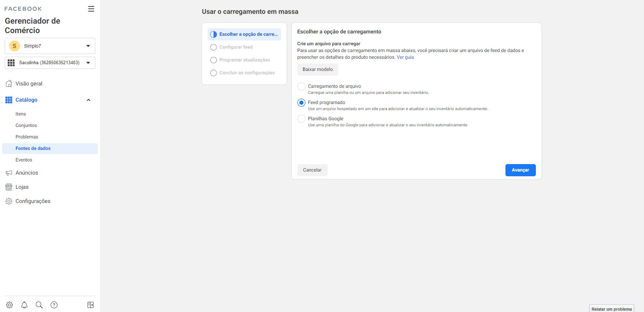Viewport: 644px width, 312px height.
Task: Click the search magnifier icon
Action: click(x=39, y=305)
